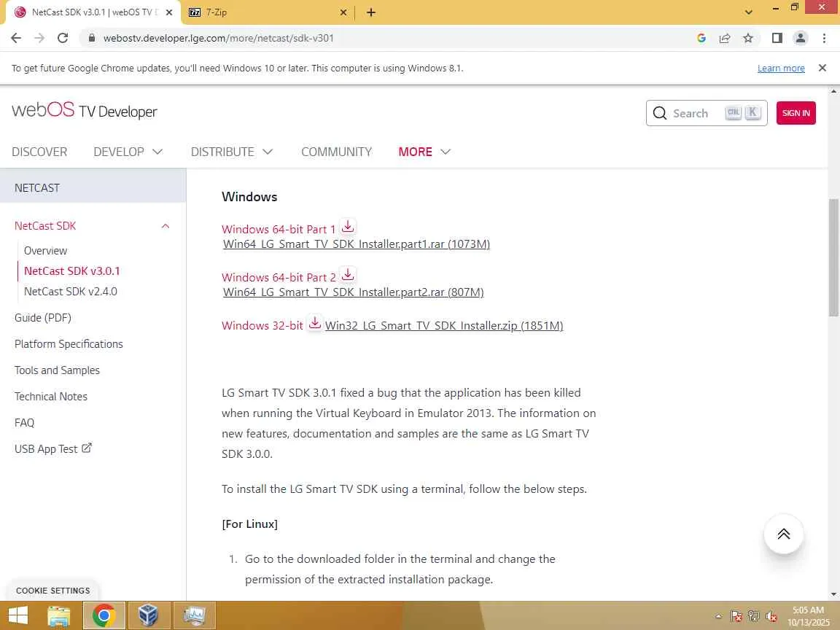This screenshot has width=840, height=630.
Task: Go to the DISCOVER nav item
Action: 39,152
